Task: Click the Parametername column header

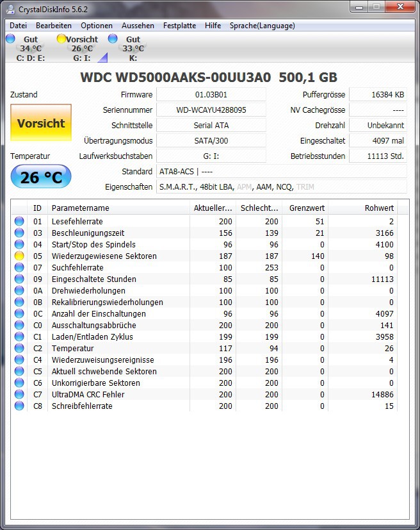Action: pyautogui.click(x=119, y=208)
